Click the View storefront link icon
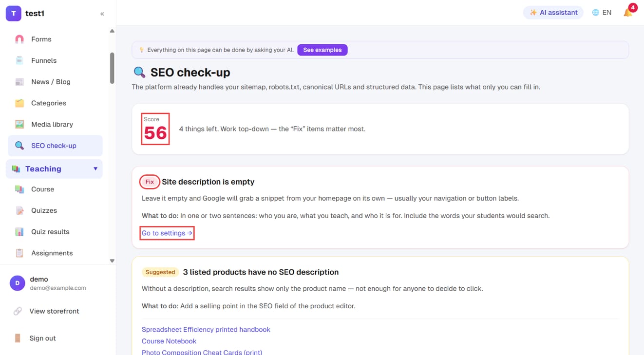The width and height of the screenshot is (644, 355). coord(18,311)
